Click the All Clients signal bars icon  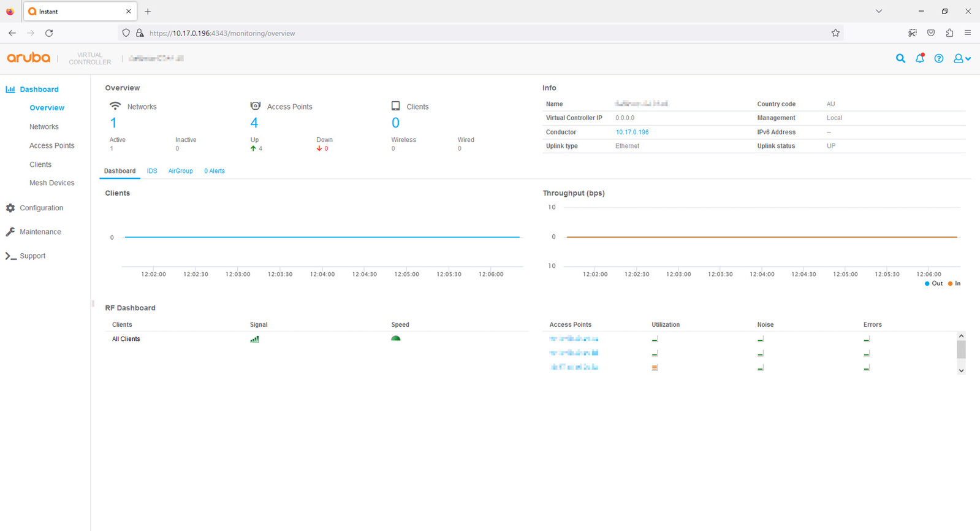pyautogui.click(x=254, y=339)
